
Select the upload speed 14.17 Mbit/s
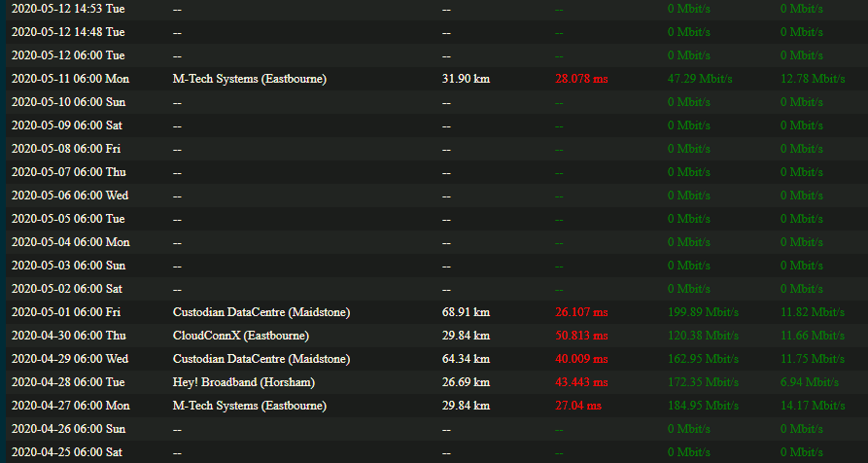click(813, 406)
